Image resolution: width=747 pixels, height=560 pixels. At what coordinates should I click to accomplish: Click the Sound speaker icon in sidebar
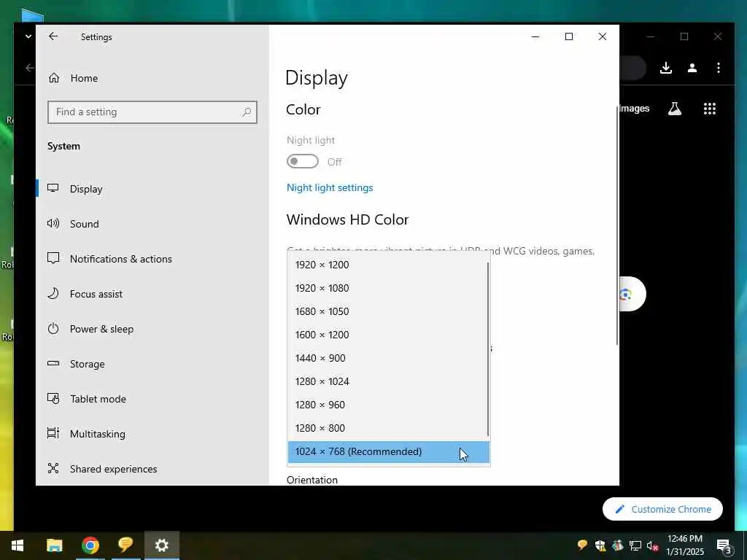53,223
